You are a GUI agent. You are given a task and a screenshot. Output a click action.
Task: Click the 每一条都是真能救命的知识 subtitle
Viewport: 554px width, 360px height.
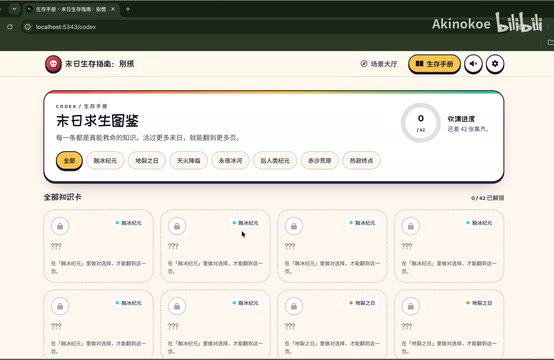[148, 138]
